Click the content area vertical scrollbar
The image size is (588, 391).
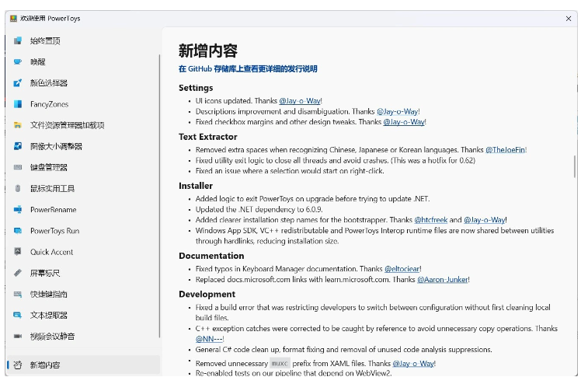tap(574, 166)
